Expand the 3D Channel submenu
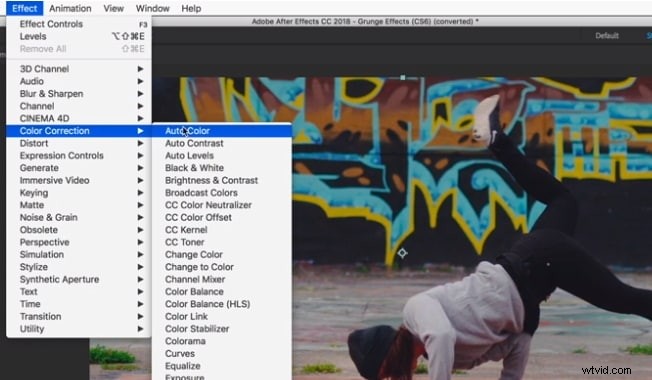The height and width of the screenshot is (380, 652). (79, 69)
